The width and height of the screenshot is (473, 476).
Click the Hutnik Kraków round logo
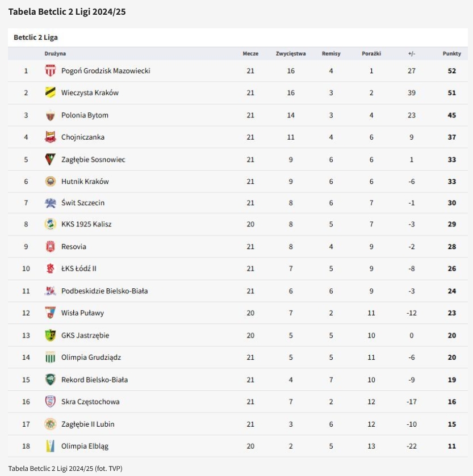(51, 182)
